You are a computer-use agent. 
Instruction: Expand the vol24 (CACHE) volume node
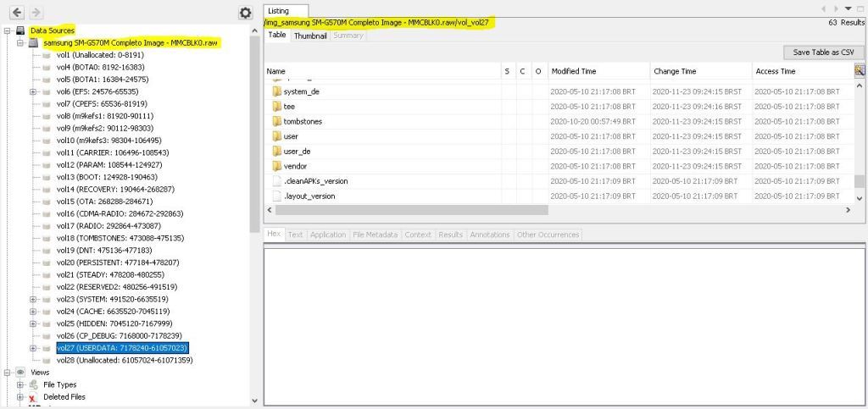(32, 311)
